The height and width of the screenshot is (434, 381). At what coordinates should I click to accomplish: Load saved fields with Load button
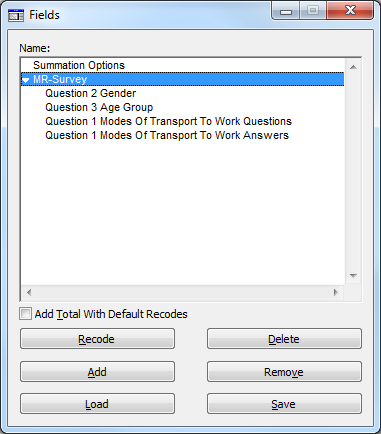coord(97,404)
